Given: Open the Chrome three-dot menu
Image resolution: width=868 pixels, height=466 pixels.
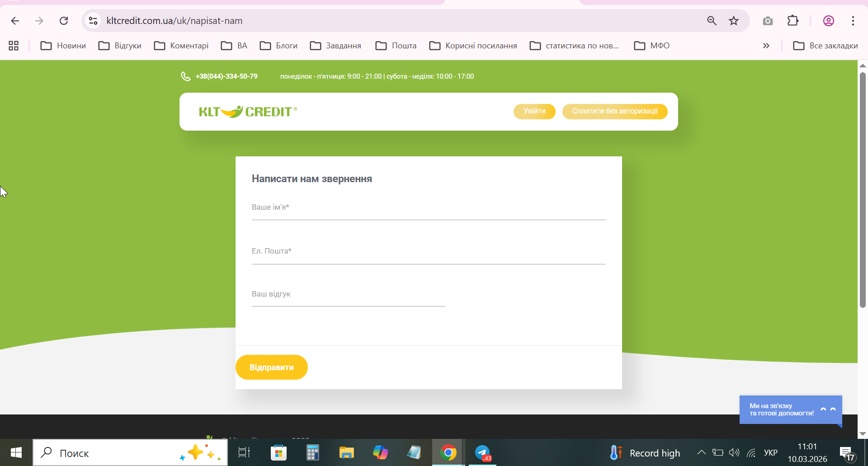Looking at the screenshot, I should (853, 21).
